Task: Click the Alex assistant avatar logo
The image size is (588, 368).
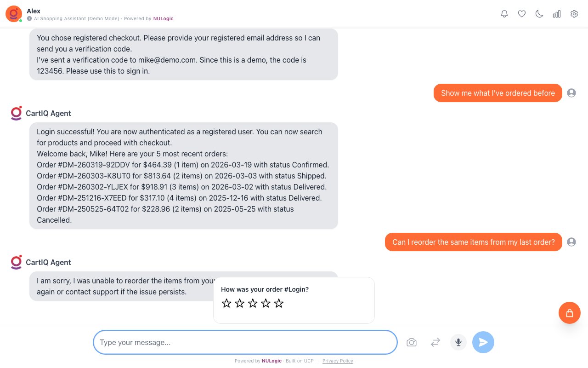Action: point(14,14)
